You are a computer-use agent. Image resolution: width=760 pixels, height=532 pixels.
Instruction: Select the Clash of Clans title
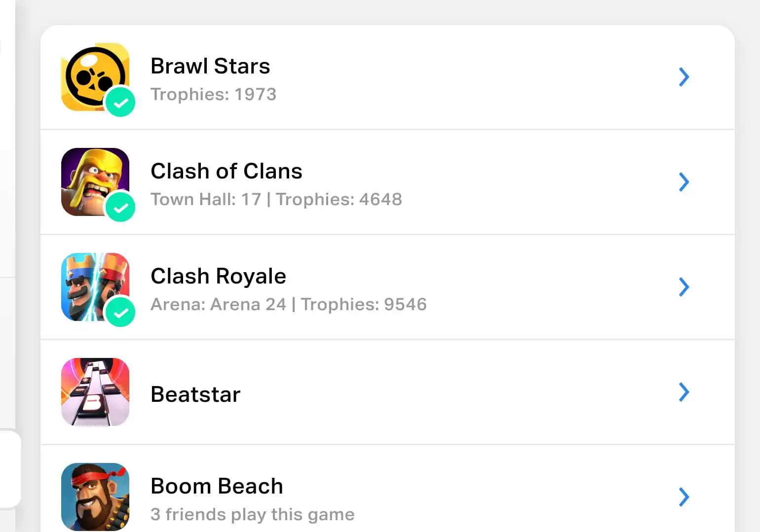pos(227,171)
